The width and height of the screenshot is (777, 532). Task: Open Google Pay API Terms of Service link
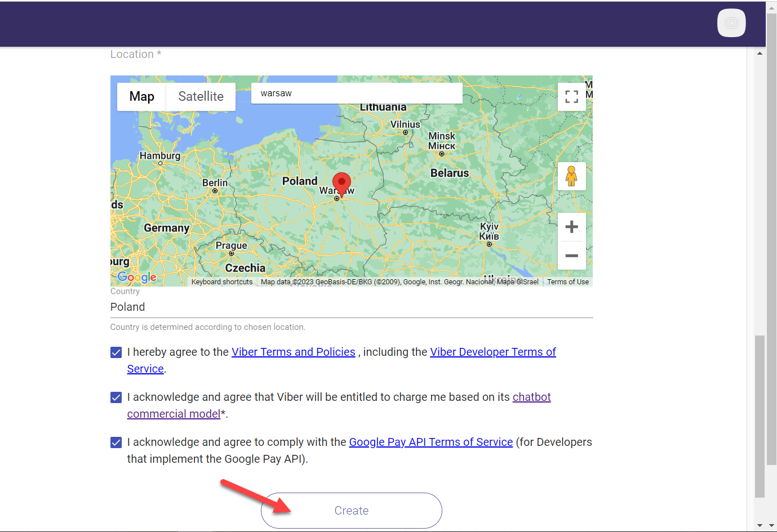click(431, 442)
